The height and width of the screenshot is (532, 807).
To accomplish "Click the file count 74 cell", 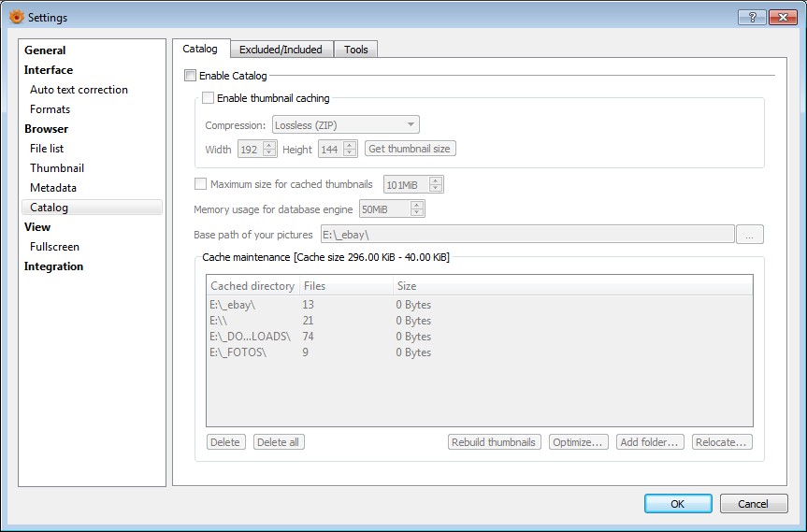I will coord(309,337).
